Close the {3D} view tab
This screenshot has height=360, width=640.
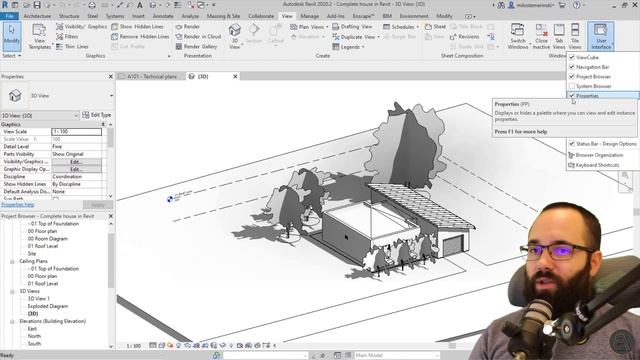[x=235, y=76]
